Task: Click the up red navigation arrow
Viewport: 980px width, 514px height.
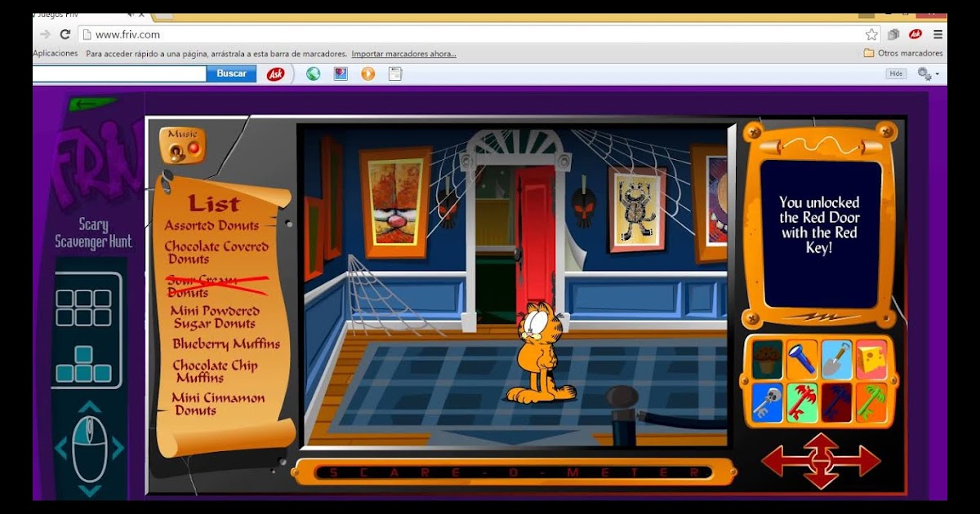Action: click(821, 444)
